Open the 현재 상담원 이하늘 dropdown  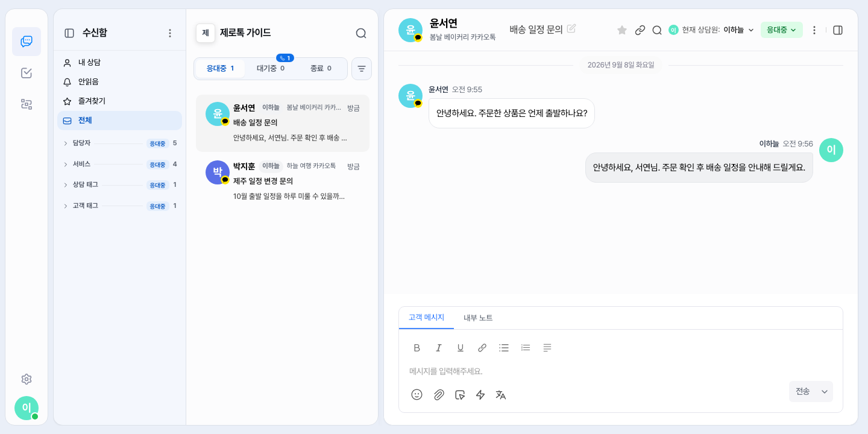pyautogui.click(x=711, y=30)
